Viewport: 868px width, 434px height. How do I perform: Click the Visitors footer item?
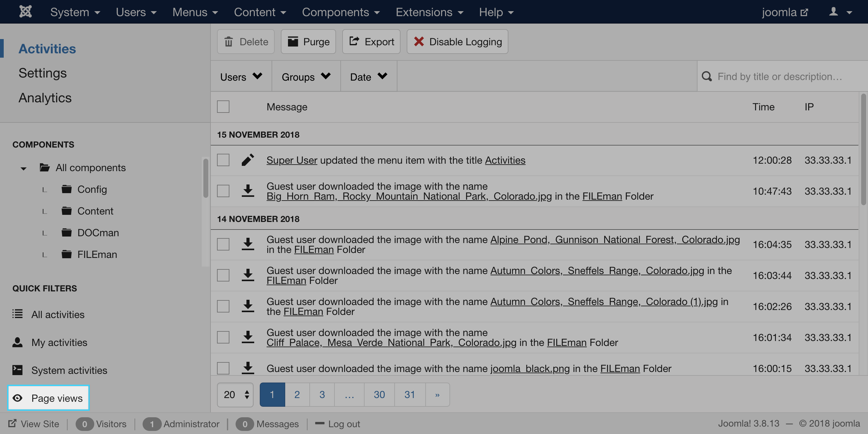101,423
